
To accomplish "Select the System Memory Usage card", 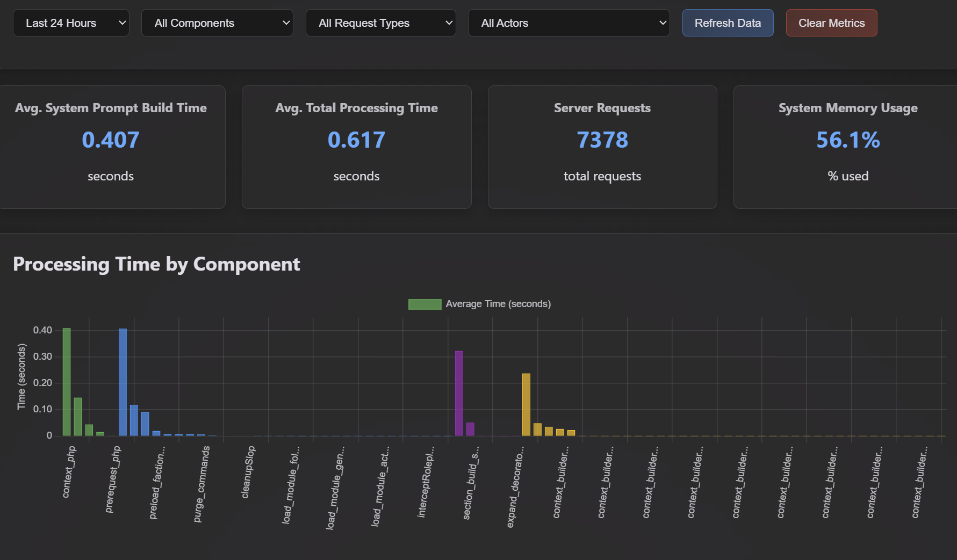I will click(845, 147).
